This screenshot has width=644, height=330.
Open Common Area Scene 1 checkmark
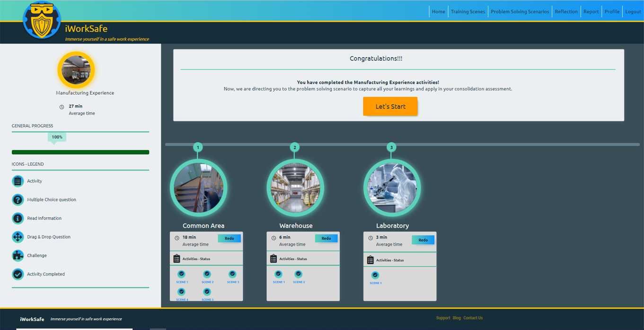(182, 274)
